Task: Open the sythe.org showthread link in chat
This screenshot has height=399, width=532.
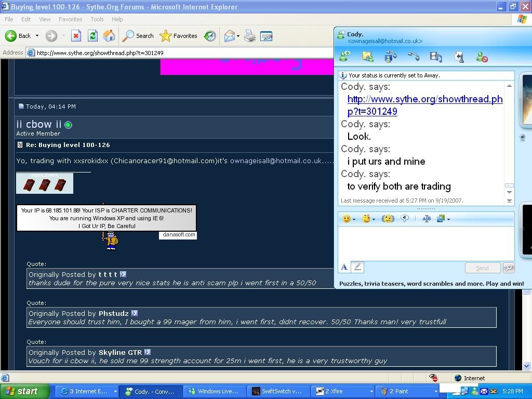Action: [425, 105]
